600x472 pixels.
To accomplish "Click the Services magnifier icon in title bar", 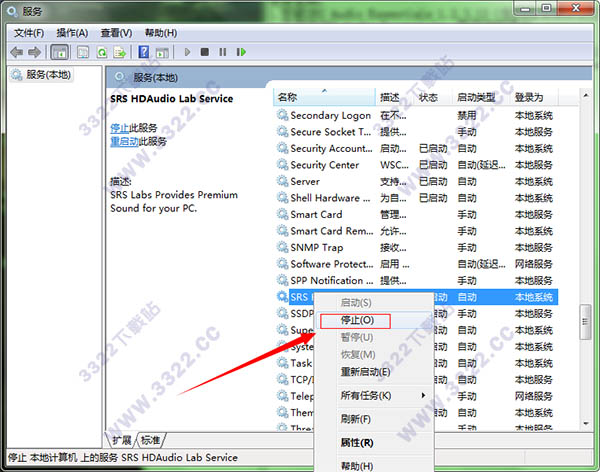I will [x=12, y=11].
